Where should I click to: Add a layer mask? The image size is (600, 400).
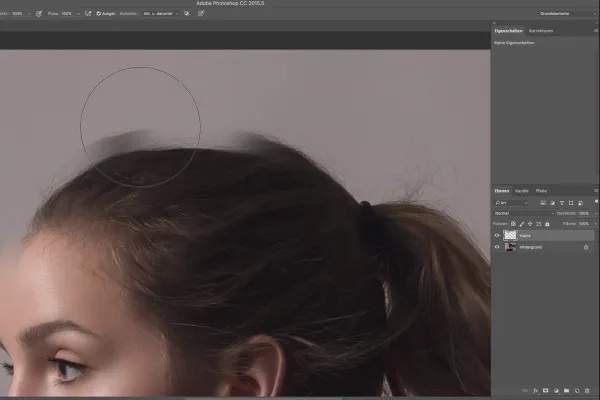click(x=546, y=391)
